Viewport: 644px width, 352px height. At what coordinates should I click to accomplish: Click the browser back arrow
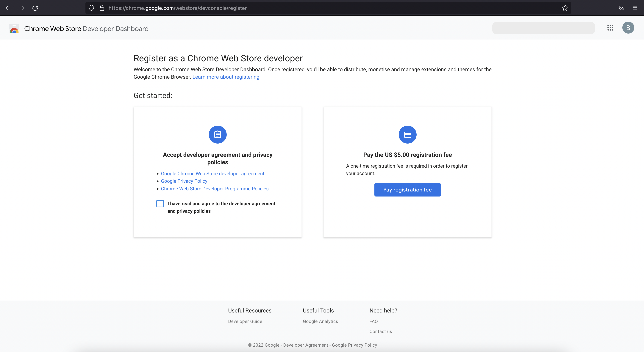8,8
